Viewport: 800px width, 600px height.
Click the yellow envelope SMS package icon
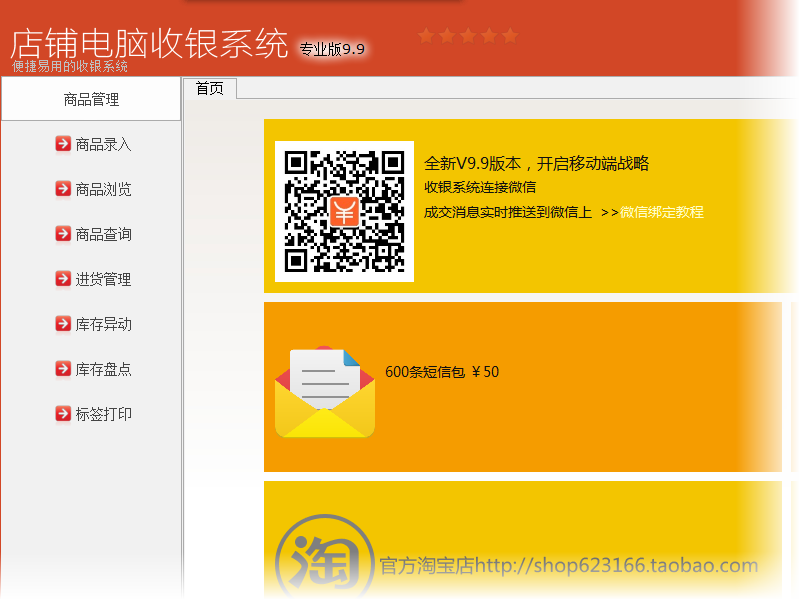pyautogui.click(x=324, y=392)
